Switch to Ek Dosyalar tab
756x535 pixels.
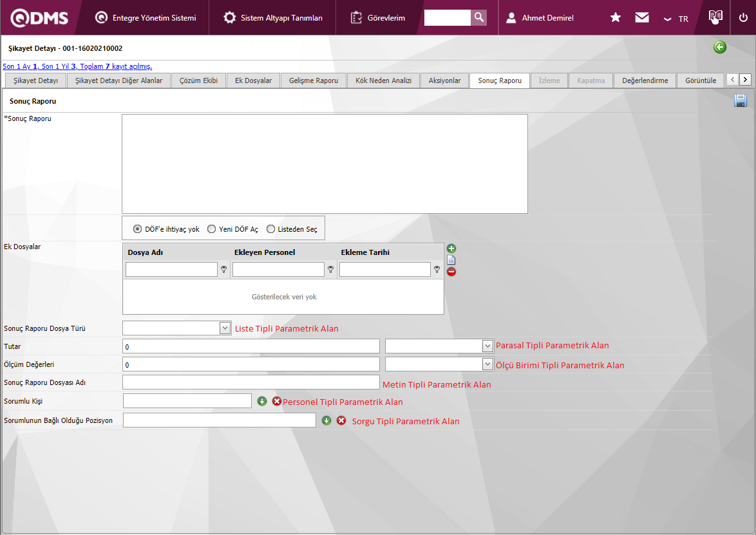[253, 80]
